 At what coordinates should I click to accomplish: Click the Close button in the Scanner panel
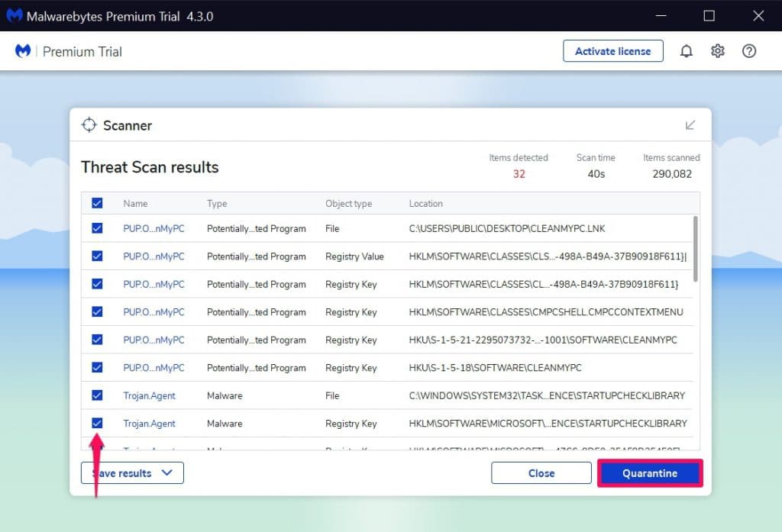(x=541, y=473)
